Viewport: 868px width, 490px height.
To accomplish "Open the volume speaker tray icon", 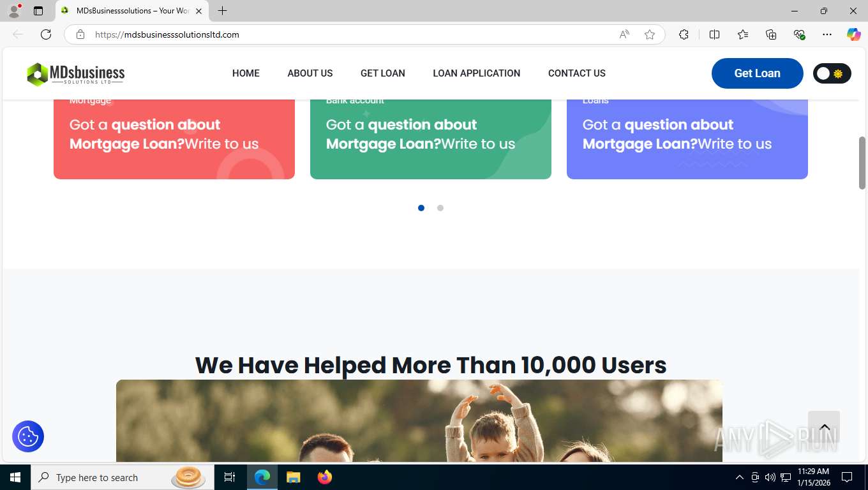I will click(770, 477).
